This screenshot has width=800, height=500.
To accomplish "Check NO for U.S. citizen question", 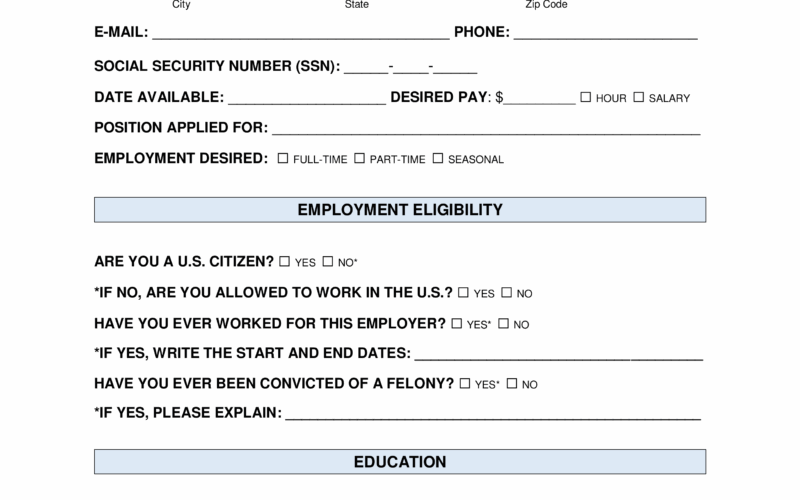I will (328, 262).
